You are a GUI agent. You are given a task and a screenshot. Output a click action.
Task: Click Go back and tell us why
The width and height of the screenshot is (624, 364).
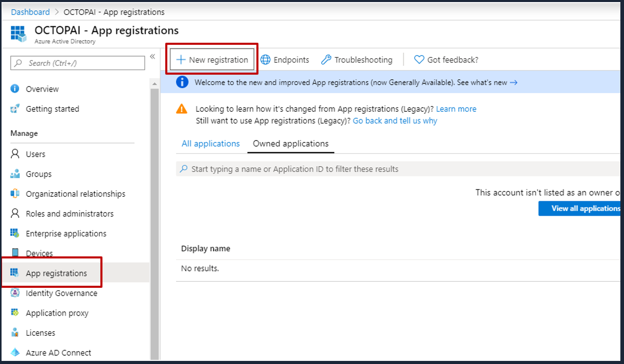(x=394, y=120)
